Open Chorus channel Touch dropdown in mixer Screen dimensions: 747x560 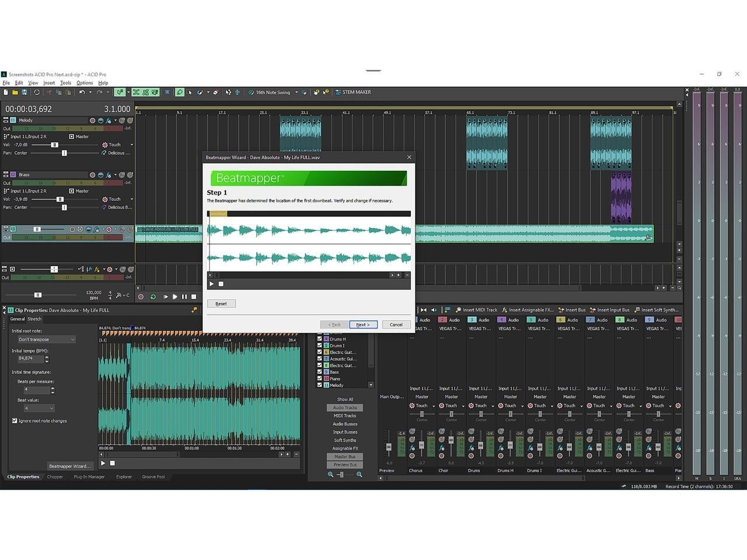coord(434,406)
